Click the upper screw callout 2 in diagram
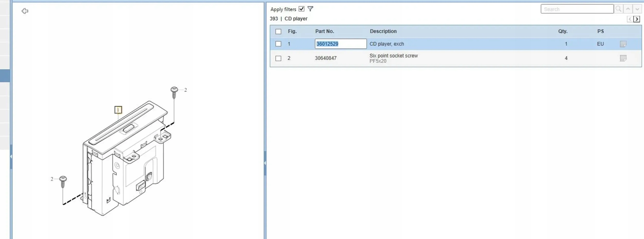This screenshot has width=644, height=239. click(x=185, y=90)
